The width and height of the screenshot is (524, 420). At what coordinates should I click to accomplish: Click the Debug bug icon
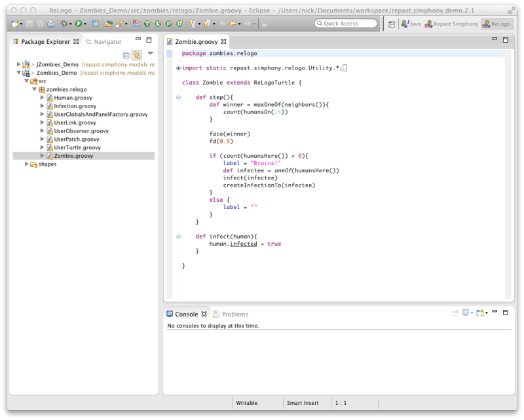tap(64, 24)
